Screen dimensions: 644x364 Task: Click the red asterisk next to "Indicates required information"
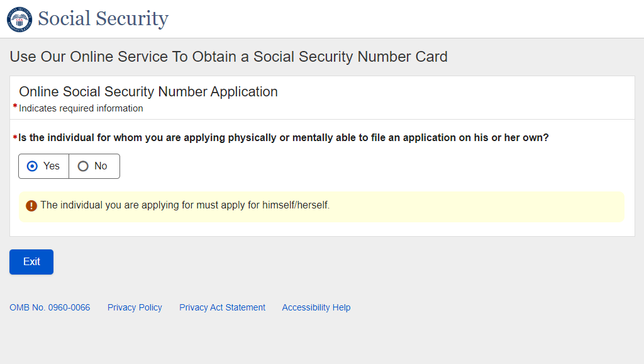coord(15,107)
